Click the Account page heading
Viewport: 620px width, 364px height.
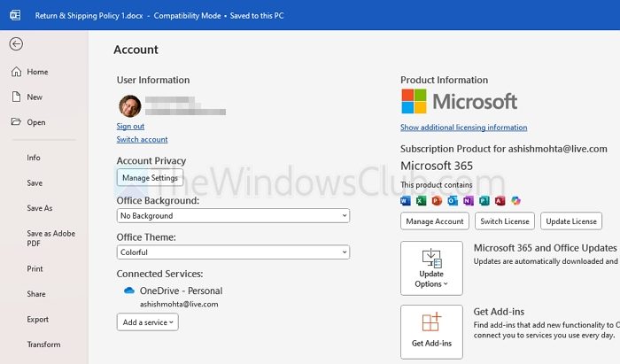pos(136,50)
